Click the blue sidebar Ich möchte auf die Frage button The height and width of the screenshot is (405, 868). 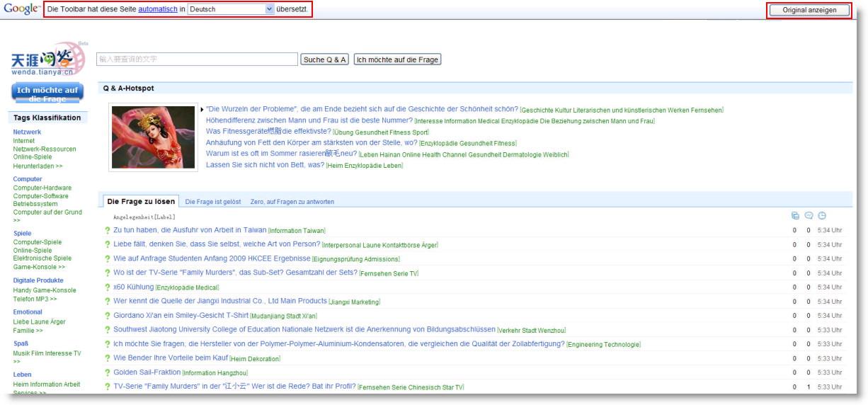pos(47,93)
